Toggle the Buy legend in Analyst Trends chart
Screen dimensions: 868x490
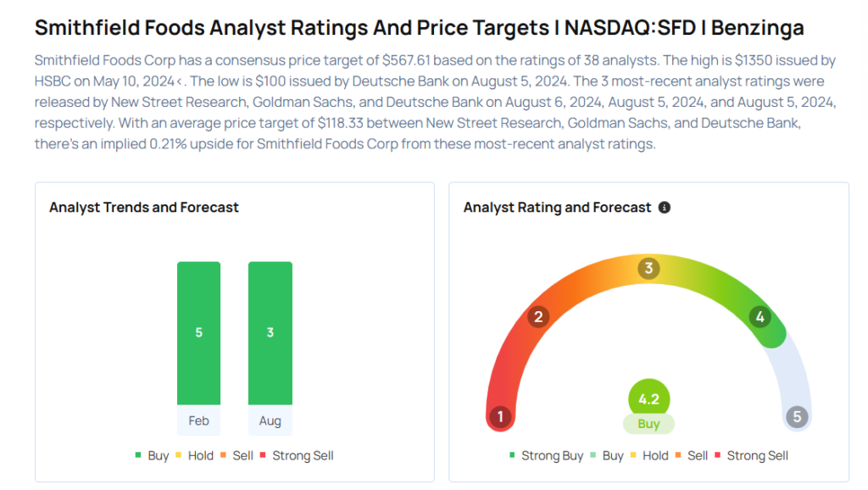(x=152, y=455)
